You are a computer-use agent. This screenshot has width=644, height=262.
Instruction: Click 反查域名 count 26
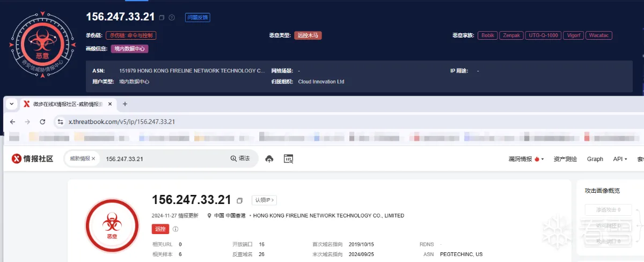(261, 254)
